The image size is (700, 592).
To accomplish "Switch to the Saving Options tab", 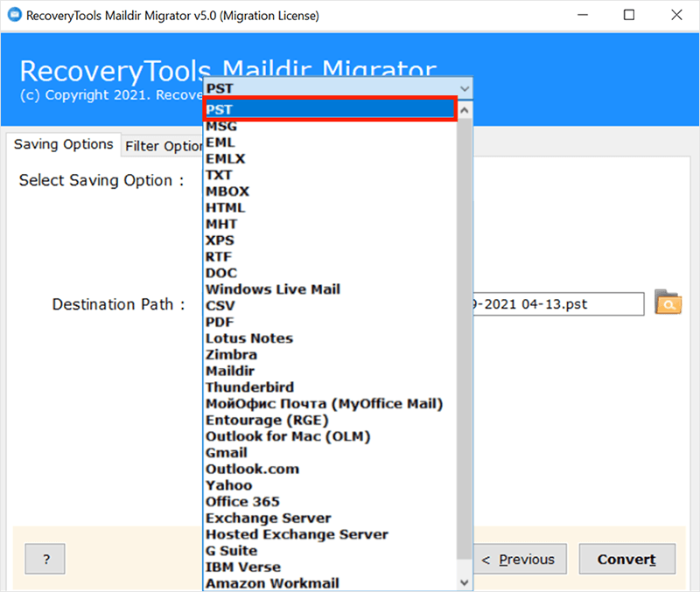I will pos(63,144).
